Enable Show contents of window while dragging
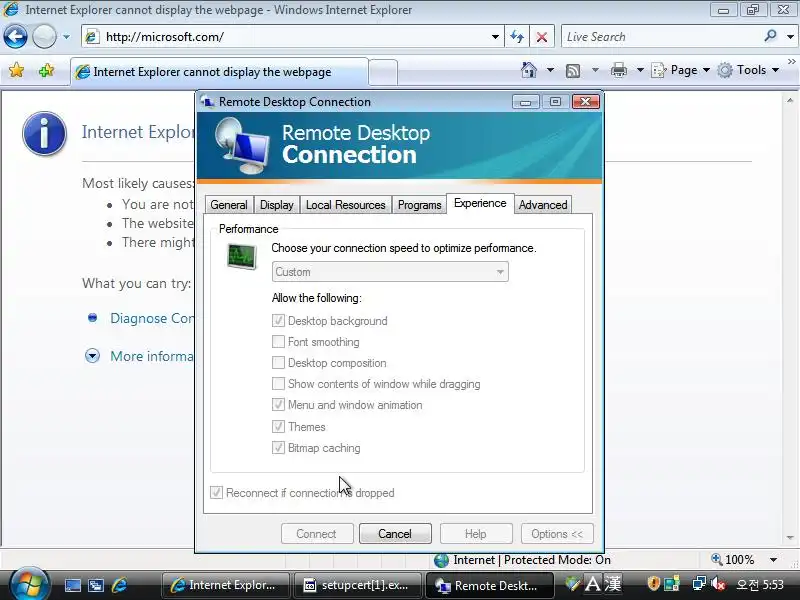The width and height of the screenshot is (800, 600). 278,383
